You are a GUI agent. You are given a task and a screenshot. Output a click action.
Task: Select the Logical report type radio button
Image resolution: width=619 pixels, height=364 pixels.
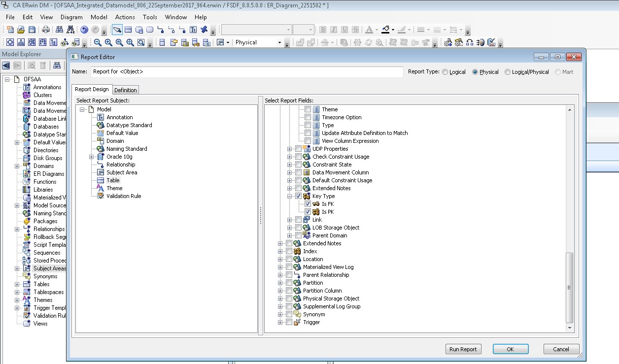(445, 72)
